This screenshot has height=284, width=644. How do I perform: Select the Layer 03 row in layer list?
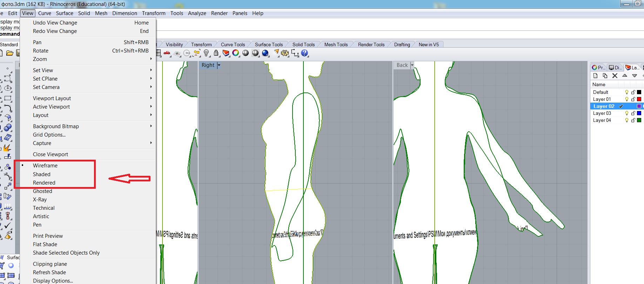pos(602,113)
